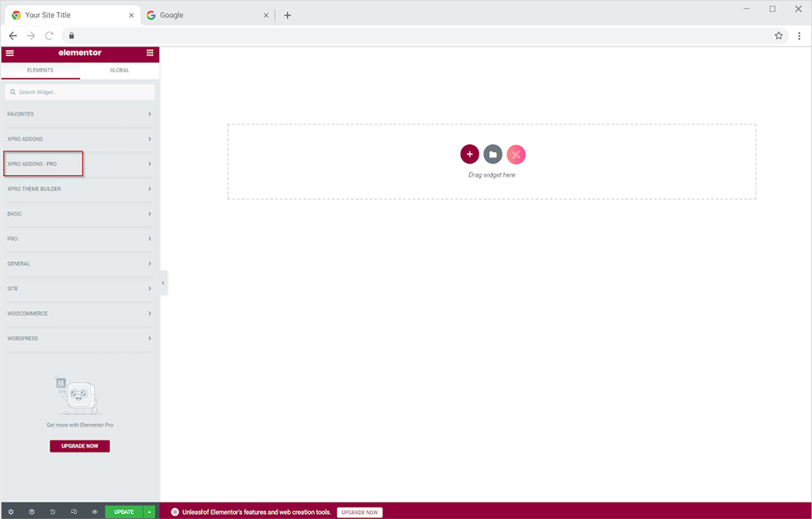Switch to the Global tab
The height and width of the screenshot is (519, 812).
coord(120,70)
